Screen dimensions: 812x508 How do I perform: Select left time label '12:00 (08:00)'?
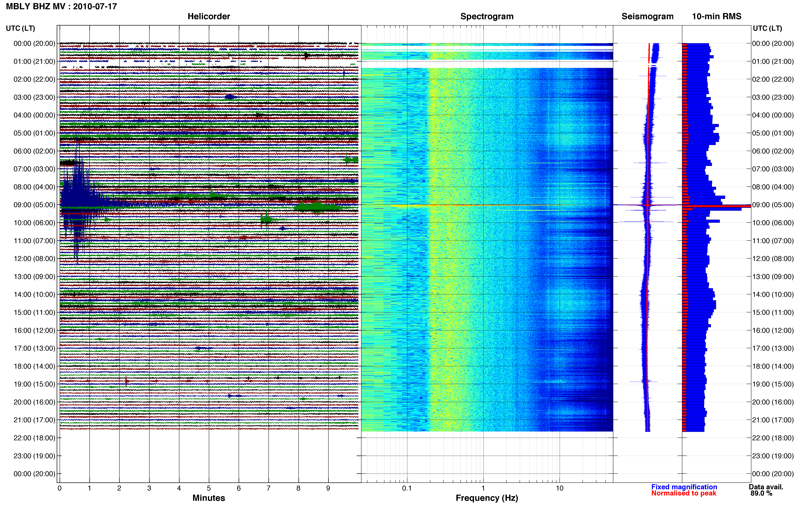point(34,259)
